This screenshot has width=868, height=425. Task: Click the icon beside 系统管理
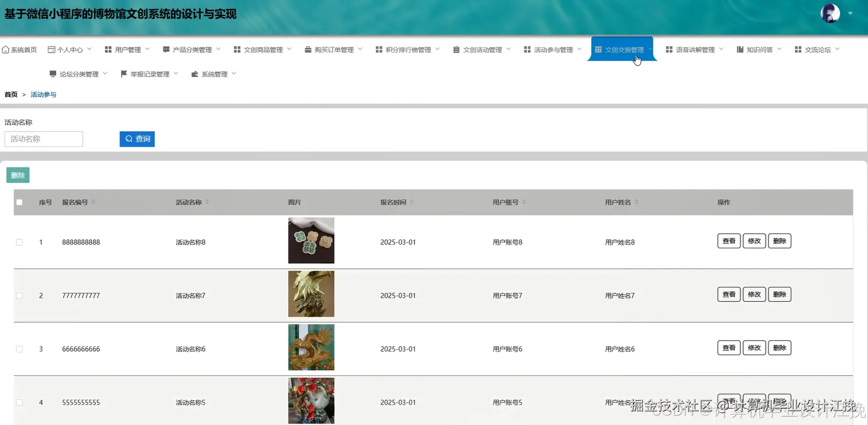click(194, 74)
